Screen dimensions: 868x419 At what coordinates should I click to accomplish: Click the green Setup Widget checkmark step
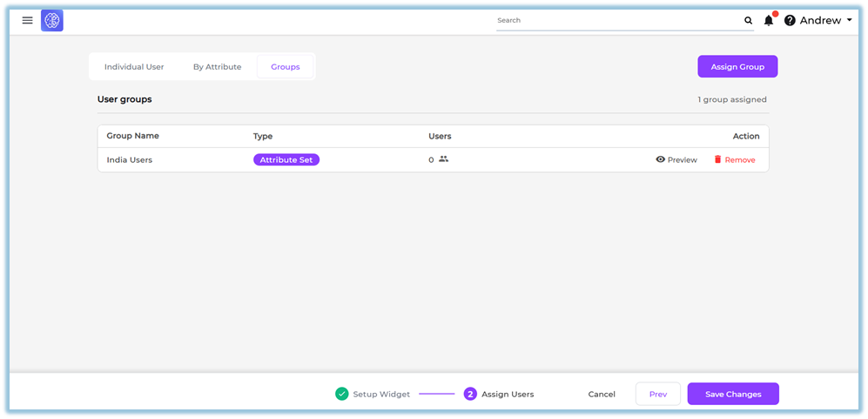(x=342, y=394)
